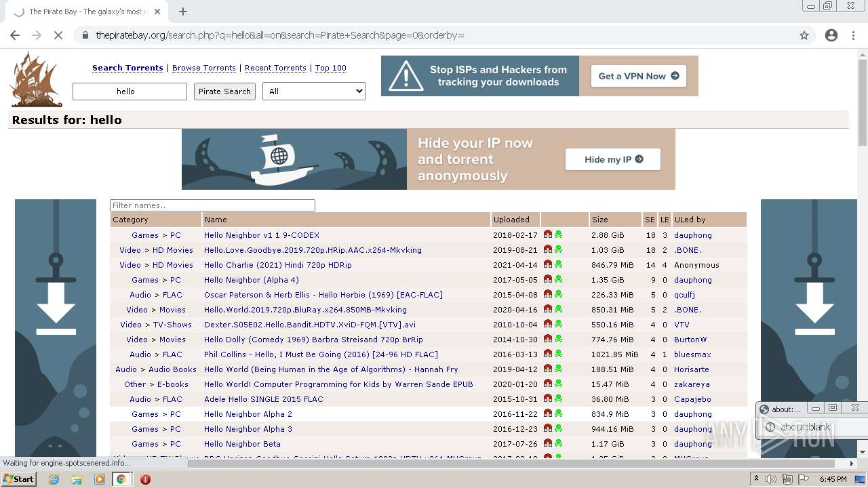
Task: Open E-books category link
Action: tap(173, 384)
